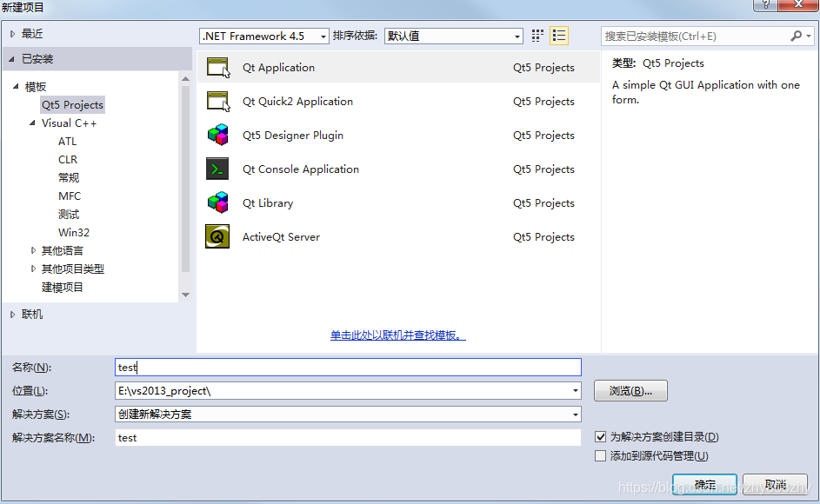Collapse the 模板 tree node
This screenshot has width=820, height=504.
tap(16, 86)
